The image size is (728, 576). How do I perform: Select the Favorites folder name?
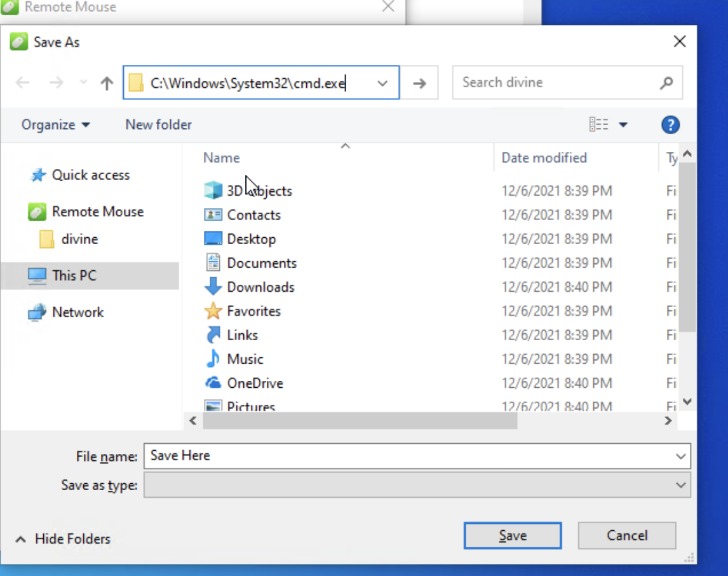[x=254, y=312]
